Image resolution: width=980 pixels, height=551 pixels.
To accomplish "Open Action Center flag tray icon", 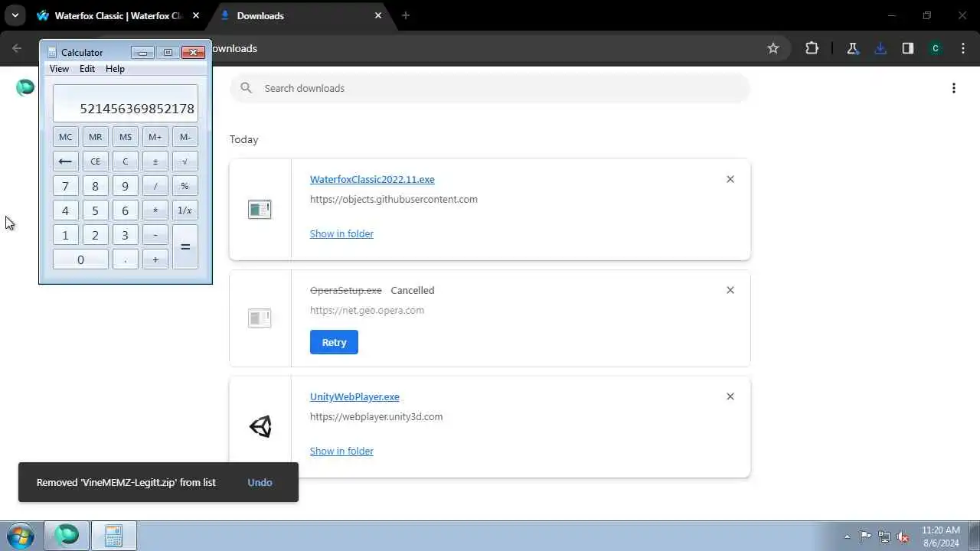I will click(865, 536).
